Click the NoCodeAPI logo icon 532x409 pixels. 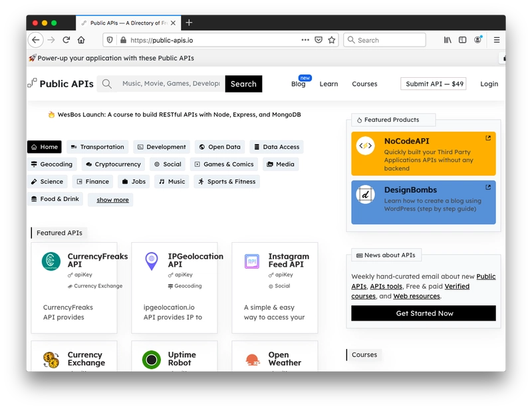[365, 146]
